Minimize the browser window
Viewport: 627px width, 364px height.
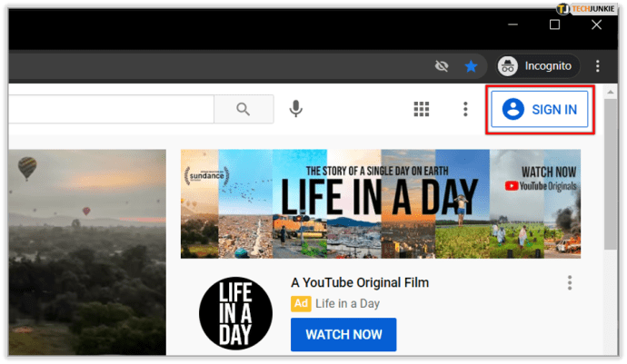point(513,25)
